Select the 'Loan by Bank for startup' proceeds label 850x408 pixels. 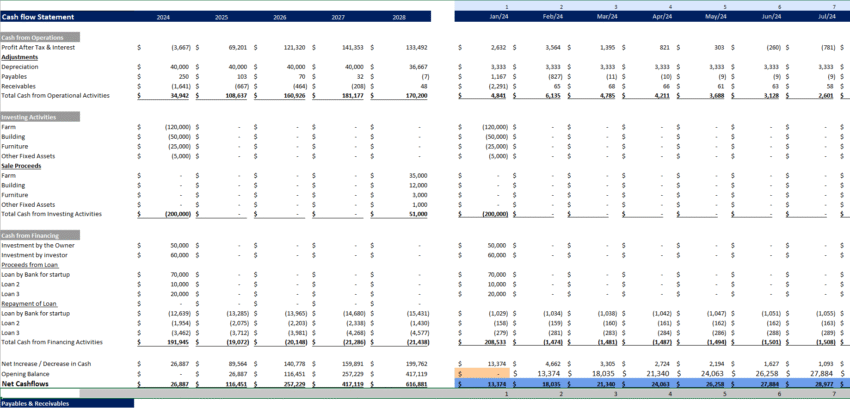tap(38, 274)
